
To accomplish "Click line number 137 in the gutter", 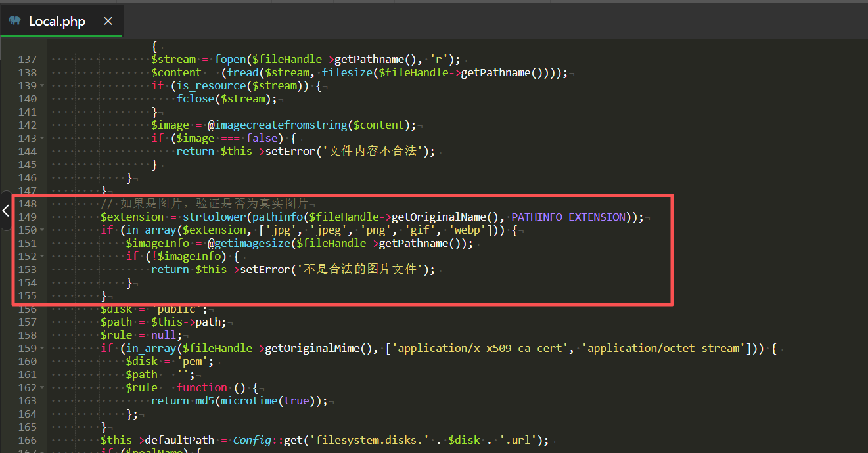I will [x=28, y=59].
